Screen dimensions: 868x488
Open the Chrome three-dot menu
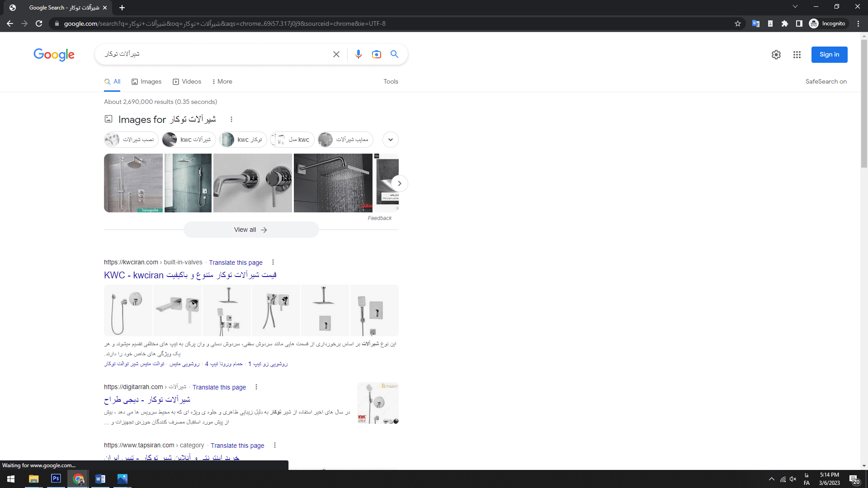click(858, 23)
